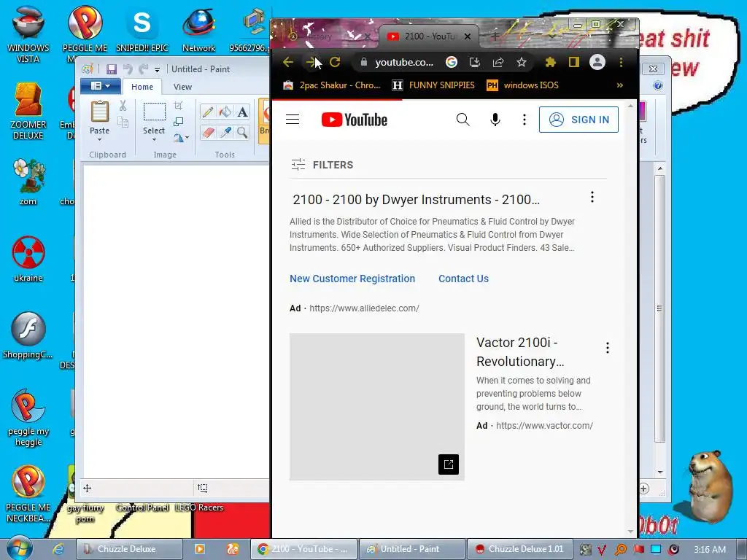Bookmark this page with the star

point(522,62)
